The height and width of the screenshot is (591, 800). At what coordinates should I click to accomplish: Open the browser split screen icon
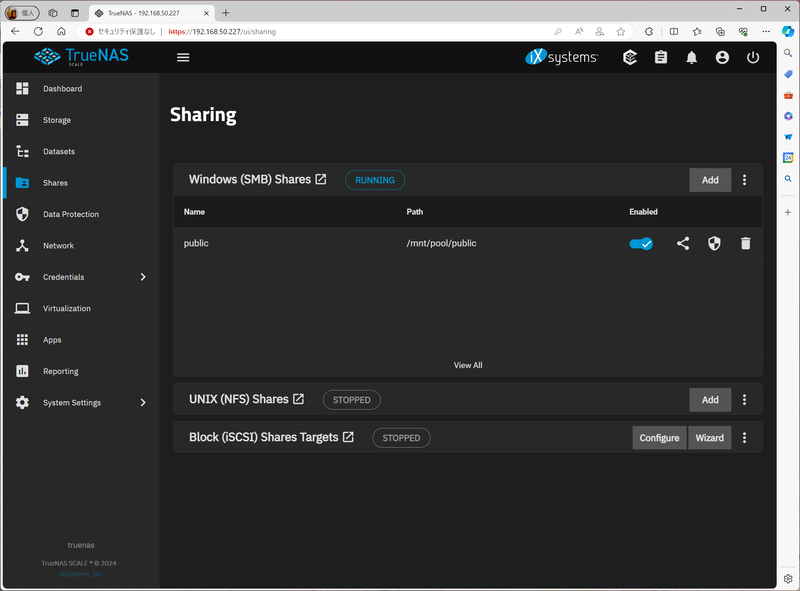[673, 32]
